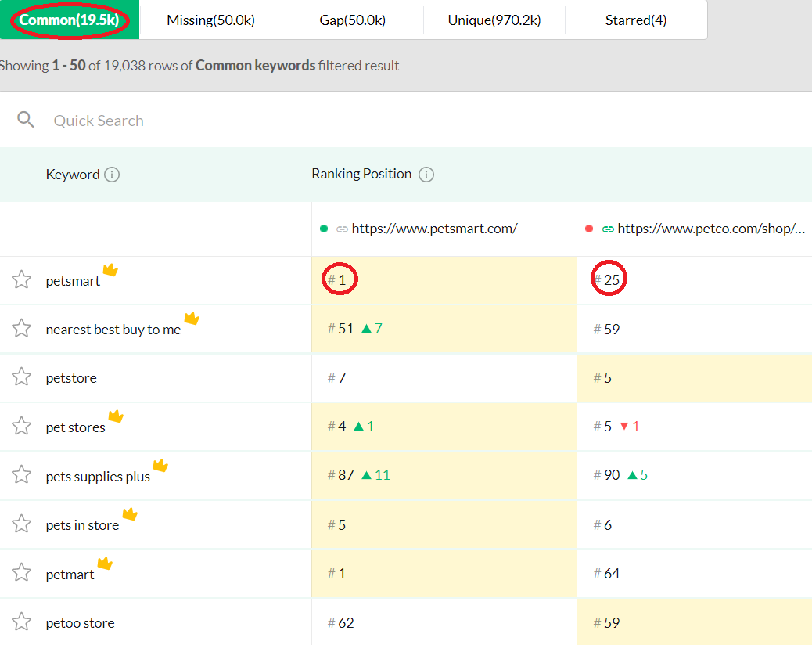Image resolution: width=812 pixels, height=645 pixels.
Task: Switch to the Starred(4) tab
Action: pos(636,20)
